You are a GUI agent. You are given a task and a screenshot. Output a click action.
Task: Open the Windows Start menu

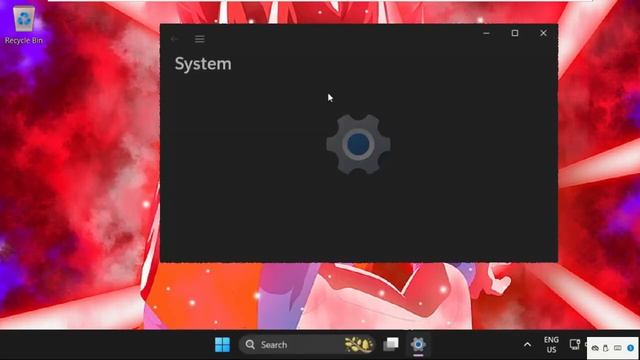[x=222, y=344]
